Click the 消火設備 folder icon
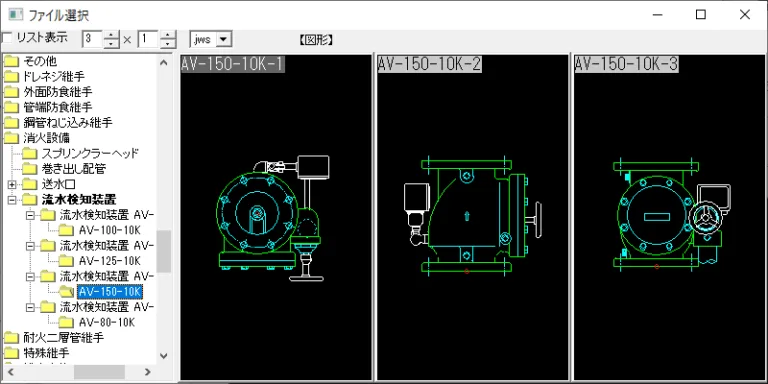Image resolution: width=768 pixels, height=384 pixels. [11, 138]
